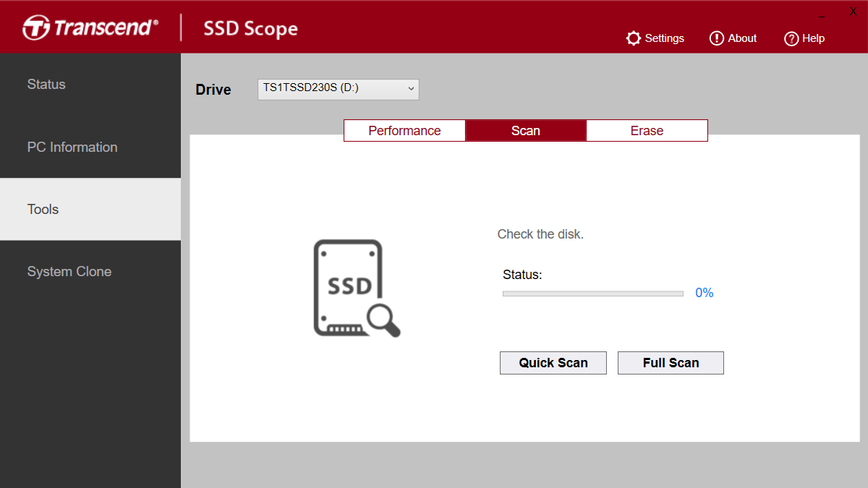Open About by its text label
Viewport: 868px width, 488px height.
click(x=743, y=38)
